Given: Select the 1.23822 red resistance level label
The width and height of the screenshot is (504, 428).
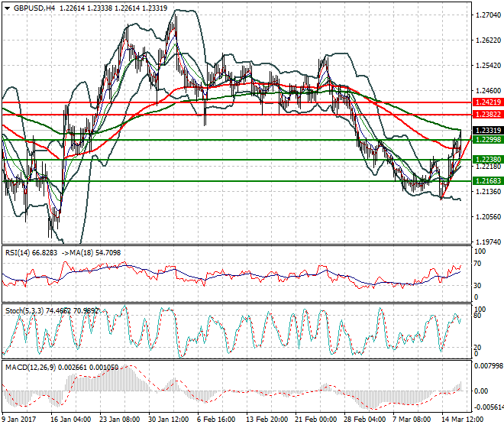Looking at the screenshot, I should pyautogui.click(x=488, y=114).
